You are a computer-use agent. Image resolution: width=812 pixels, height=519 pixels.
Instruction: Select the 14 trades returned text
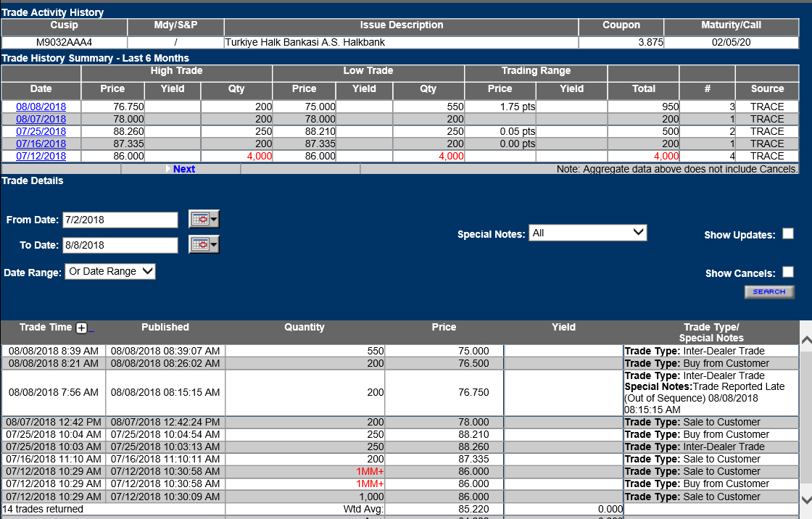click(43, 509)
